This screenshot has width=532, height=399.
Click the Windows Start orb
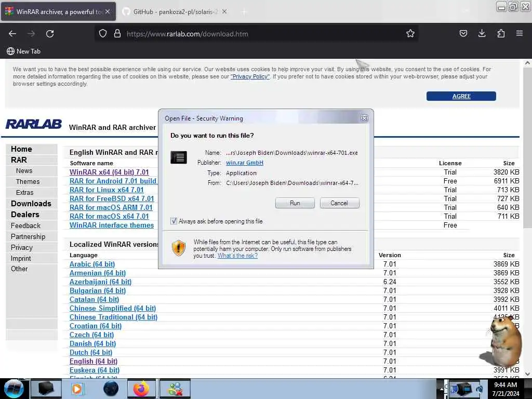pos(14,389)
